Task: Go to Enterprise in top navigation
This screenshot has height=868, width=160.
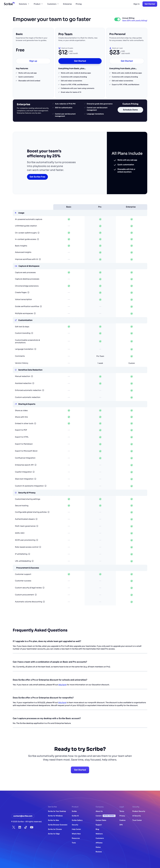Action: tap(67, 4)
